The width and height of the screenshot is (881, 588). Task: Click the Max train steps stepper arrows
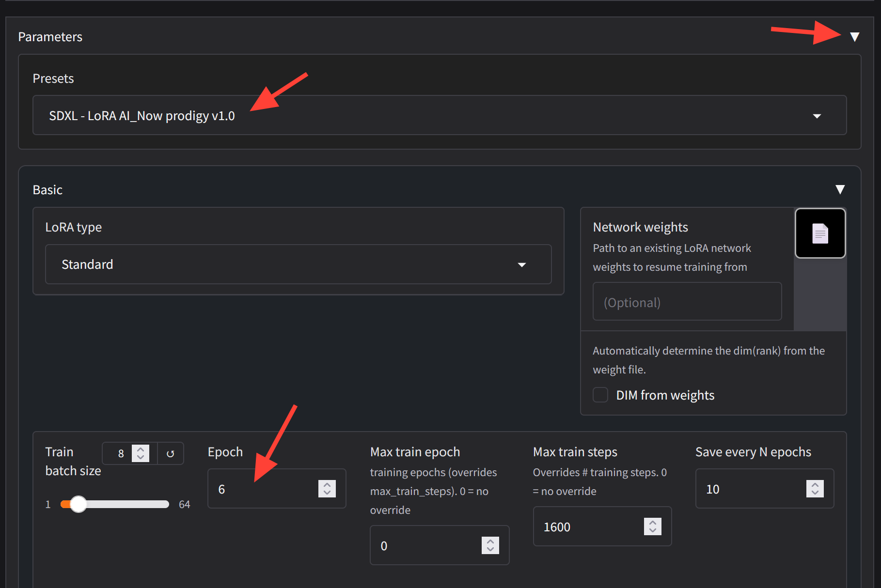[x=652, y=526]
